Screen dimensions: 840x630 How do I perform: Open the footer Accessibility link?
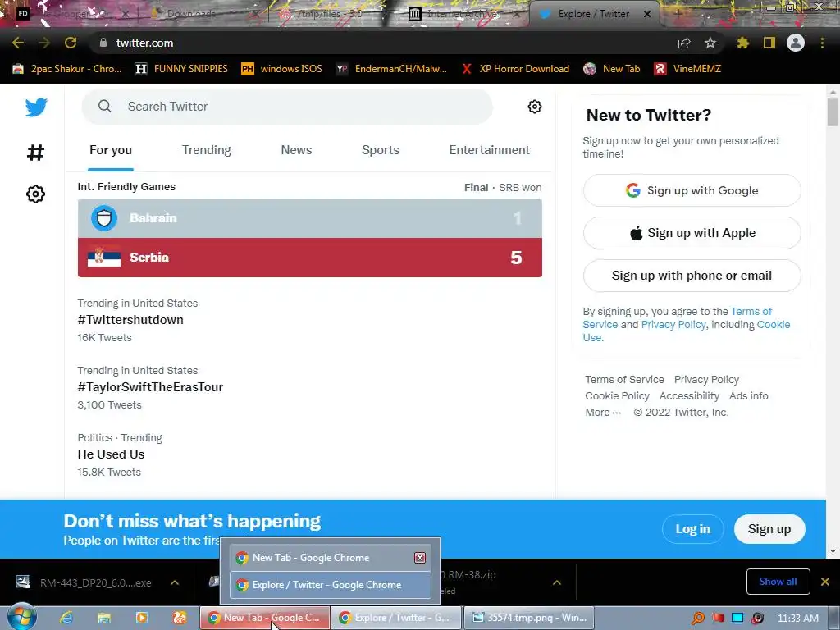point(689,396)
